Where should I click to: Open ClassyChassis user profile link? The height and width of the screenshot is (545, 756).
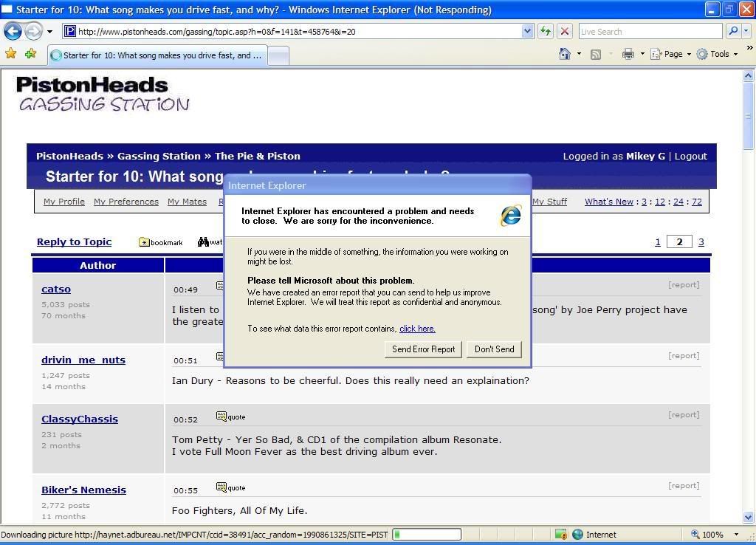(80, 419)
